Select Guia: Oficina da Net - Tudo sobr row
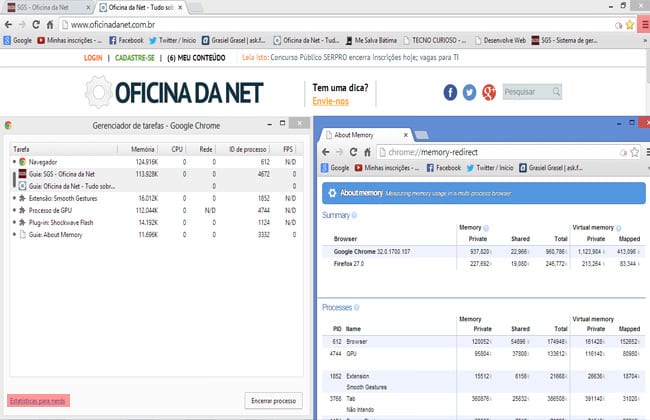Image resolution: width=650 pixels, height=420 pixels. click(x=157, y=186)
